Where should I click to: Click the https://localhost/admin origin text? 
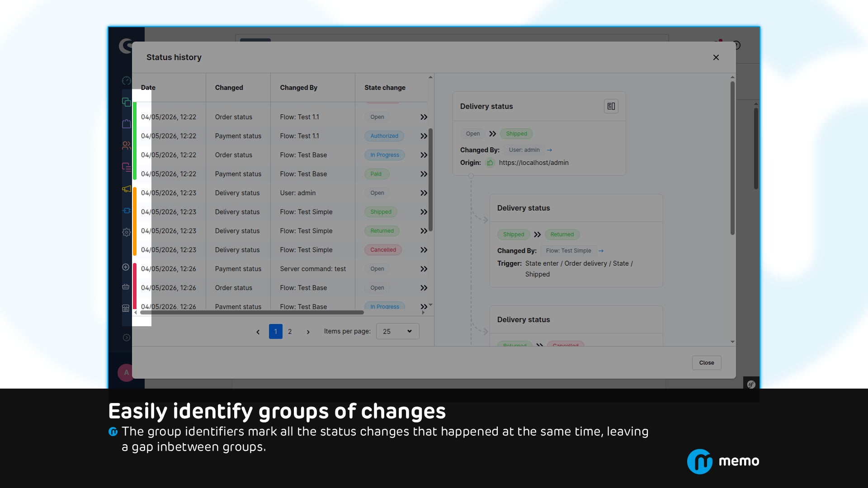tap(534, 163)
